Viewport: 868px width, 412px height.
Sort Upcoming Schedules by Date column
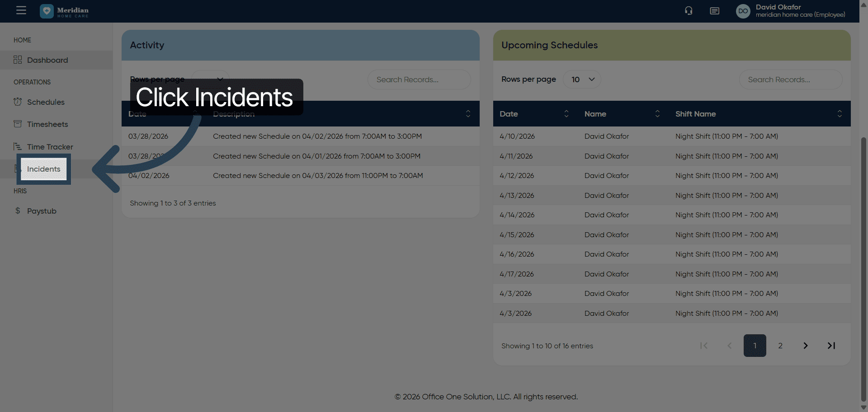tap(566, 114)
